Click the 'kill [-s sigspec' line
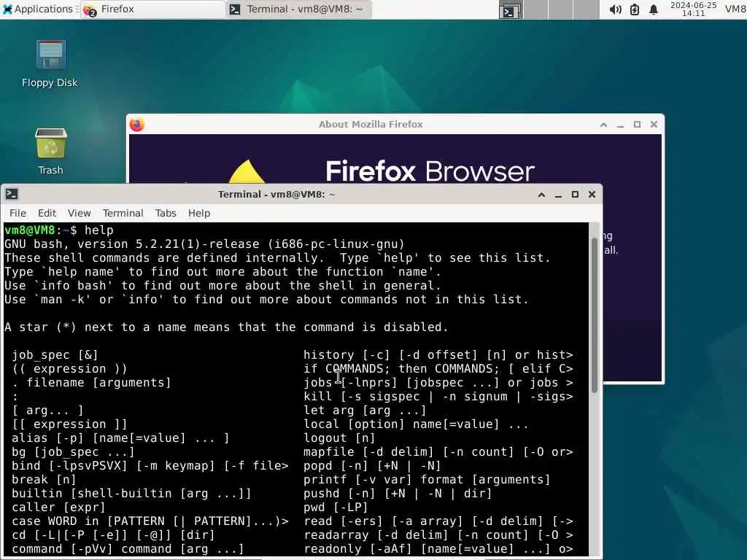This screenshot has height=560, width=747. 438,396
